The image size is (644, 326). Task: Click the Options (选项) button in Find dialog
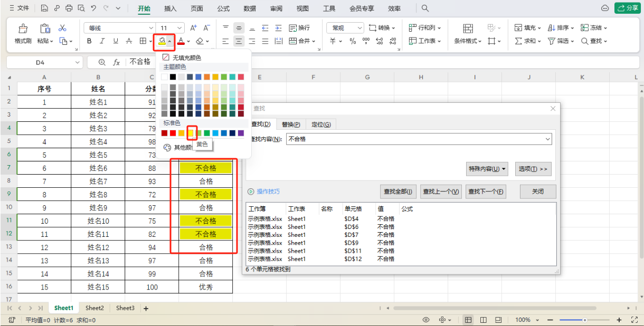[x=533, y=169]
